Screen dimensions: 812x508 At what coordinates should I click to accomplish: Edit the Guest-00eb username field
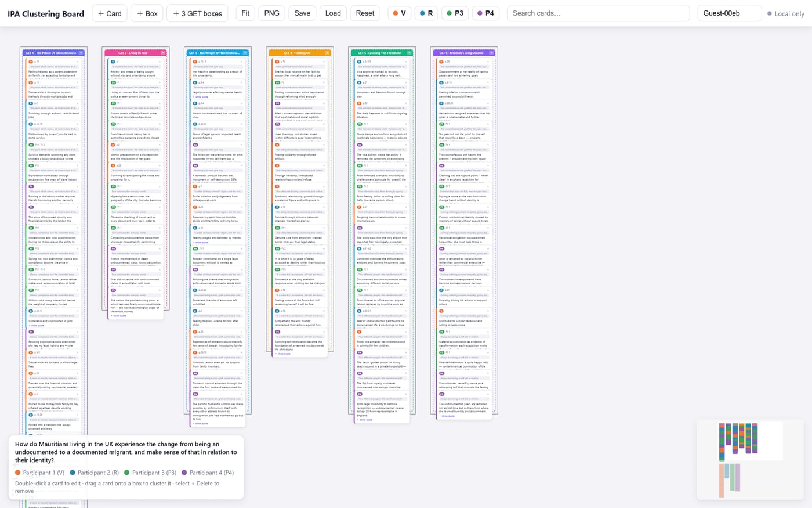coord(729,13)
